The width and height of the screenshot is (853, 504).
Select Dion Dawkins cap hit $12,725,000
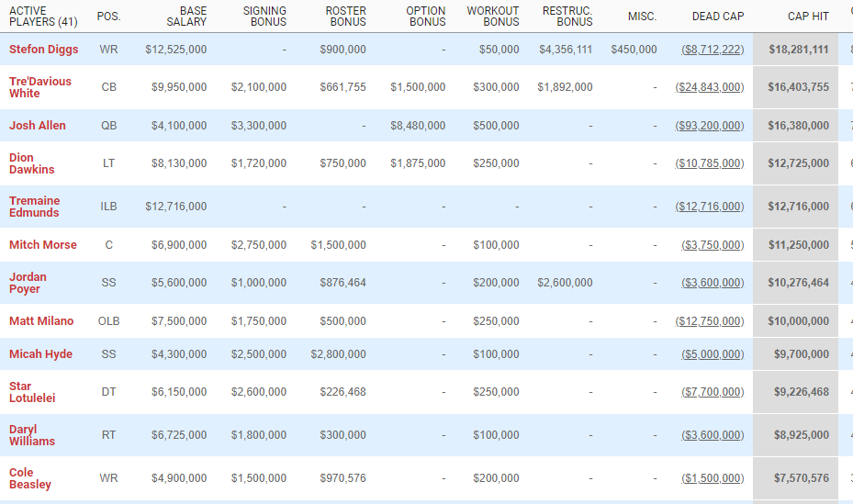coord(799,163)
